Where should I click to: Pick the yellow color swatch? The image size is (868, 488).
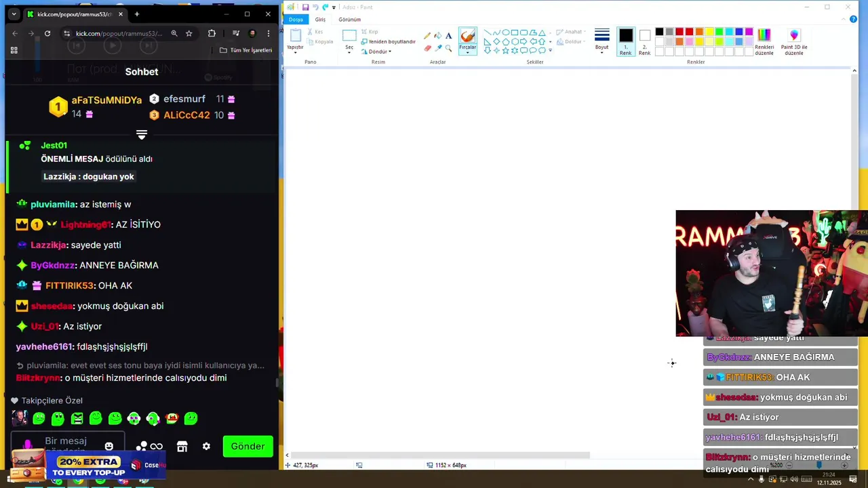(x=709, y=32)
